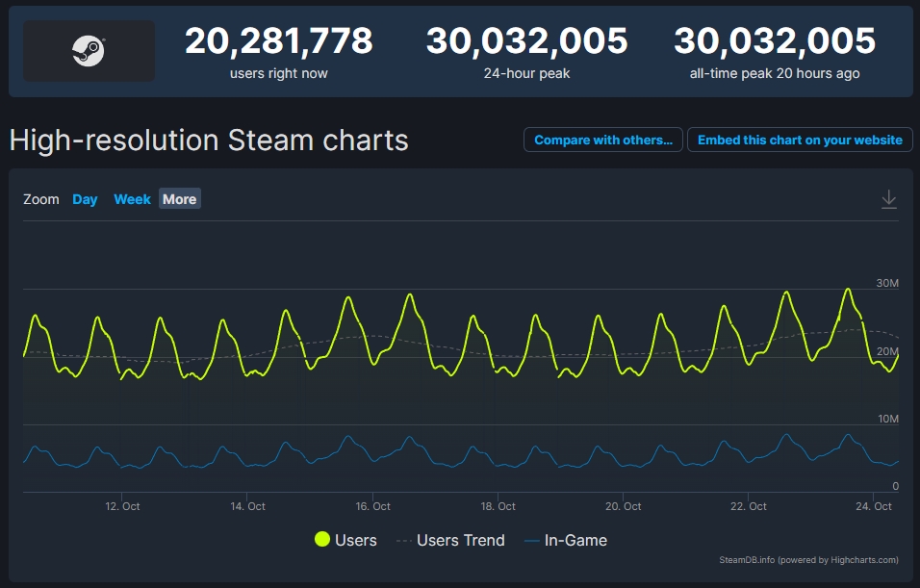Click the Steam logo icon
Screen dimensions: 920x588
point(88,50)
